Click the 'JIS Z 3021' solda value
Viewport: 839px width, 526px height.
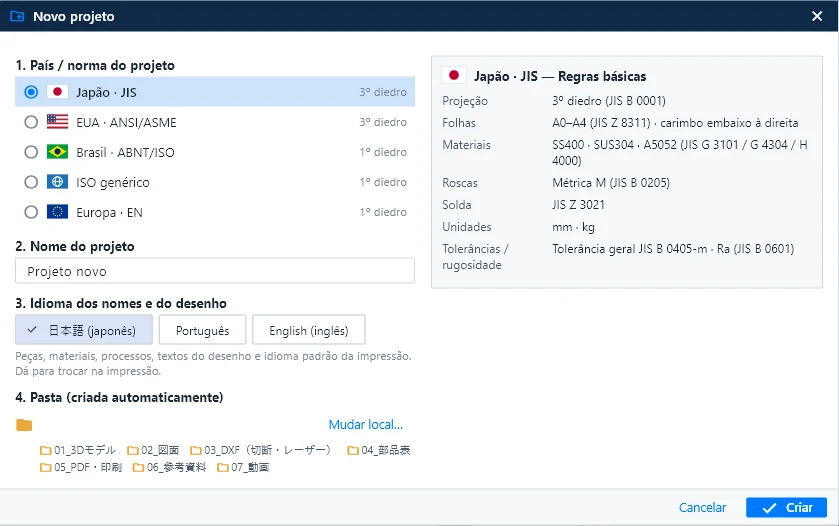point(578,204)
